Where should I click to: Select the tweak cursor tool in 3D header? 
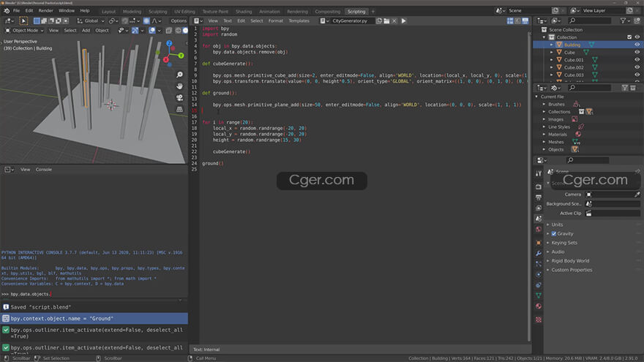(x=23, y=20)
